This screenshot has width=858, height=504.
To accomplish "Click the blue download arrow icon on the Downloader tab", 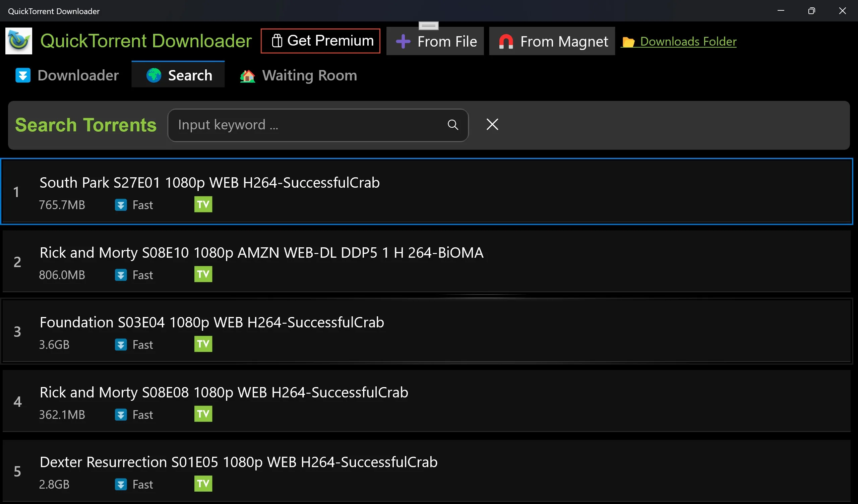I will pyautogui.click(x=23, y=75).
